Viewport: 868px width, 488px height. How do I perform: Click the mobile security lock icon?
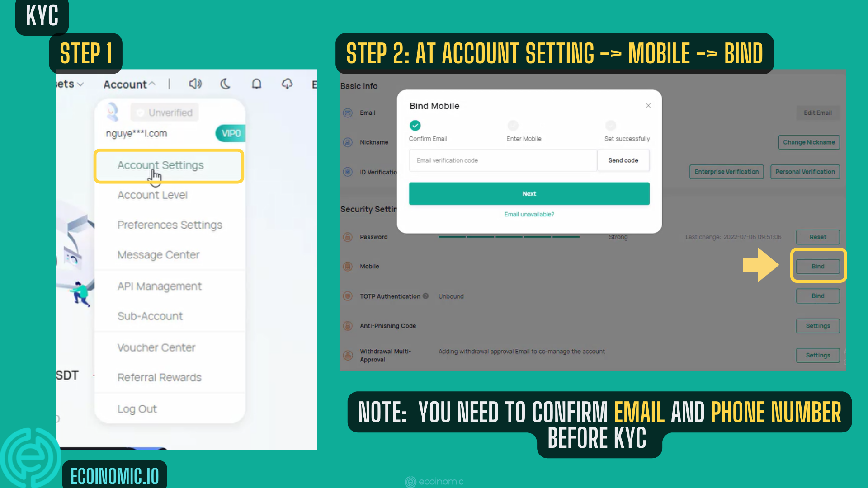[x=348, y=266]
